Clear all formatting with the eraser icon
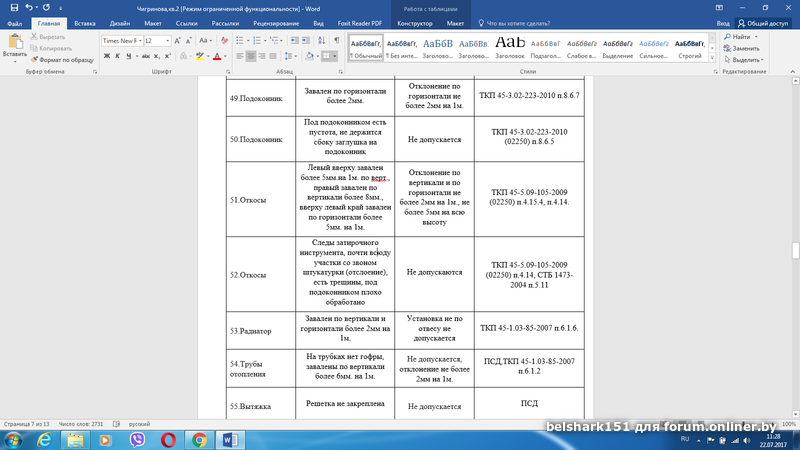This screenshot has height=450, width=800. pos(224,40)
